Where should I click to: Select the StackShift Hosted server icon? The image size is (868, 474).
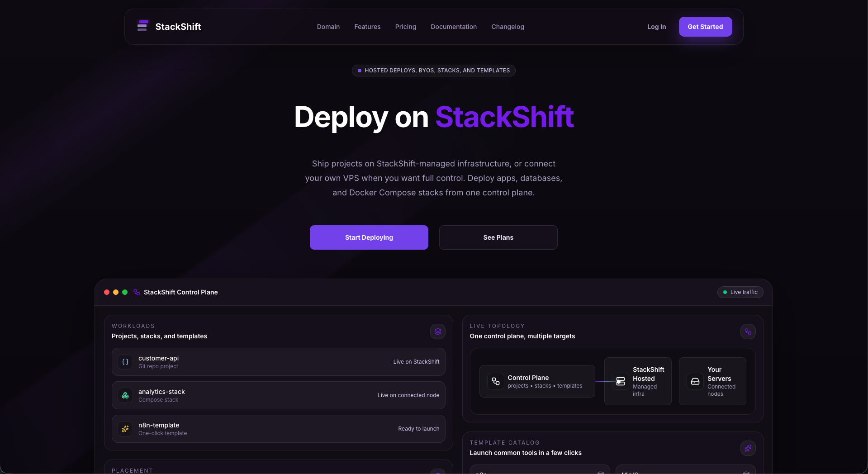[620, 381]
